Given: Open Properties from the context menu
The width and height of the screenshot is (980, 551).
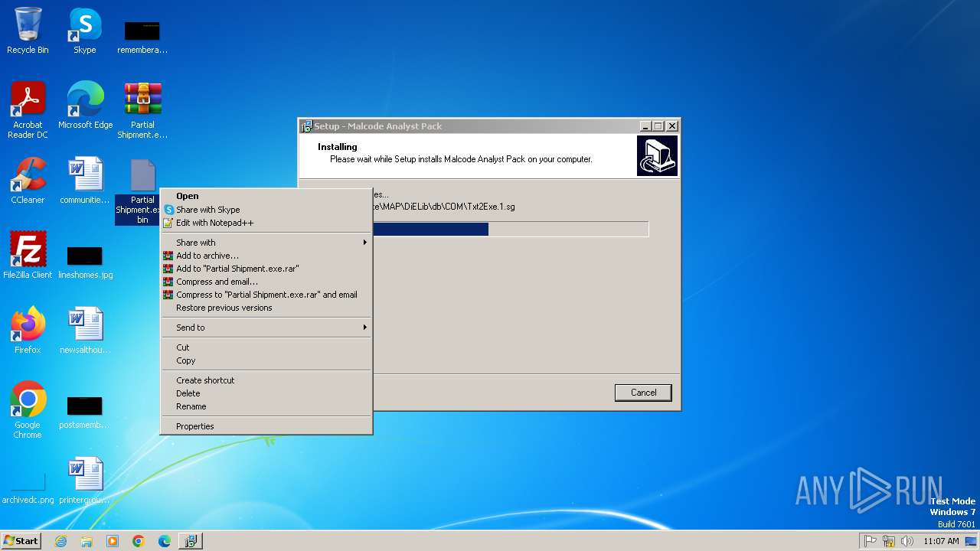Looking at the screenshot, I should pos(266,426).
